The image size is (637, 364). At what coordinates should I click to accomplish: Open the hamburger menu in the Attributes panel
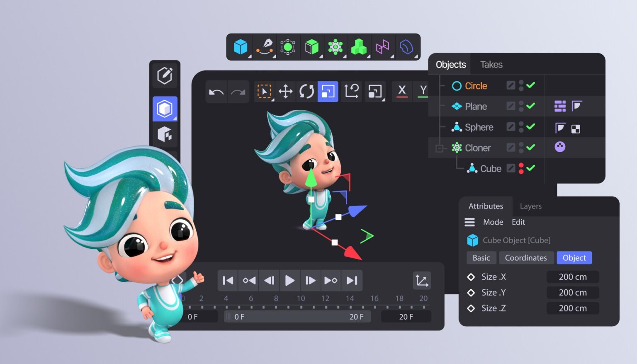click(469, 222)
